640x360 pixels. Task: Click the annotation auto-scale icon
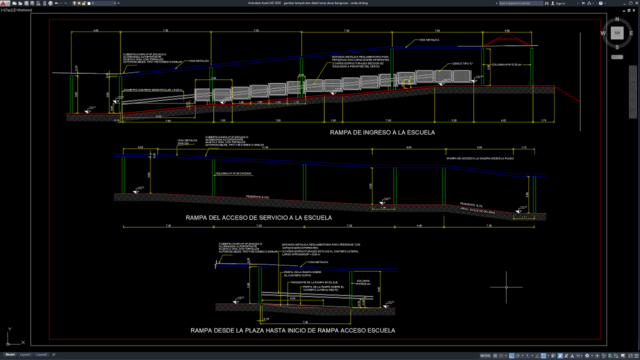[566, 356]
